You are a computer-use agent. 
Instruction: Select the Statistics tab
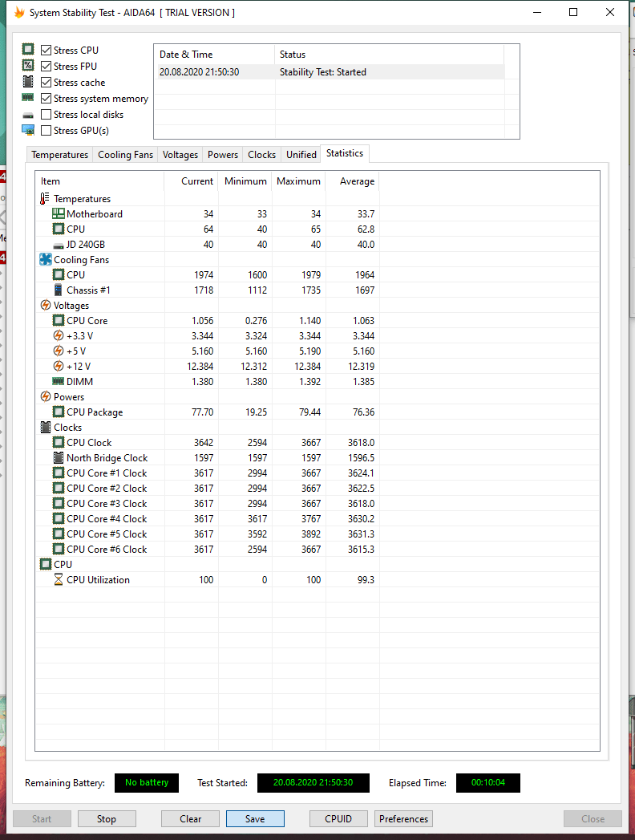coord(345,153)
